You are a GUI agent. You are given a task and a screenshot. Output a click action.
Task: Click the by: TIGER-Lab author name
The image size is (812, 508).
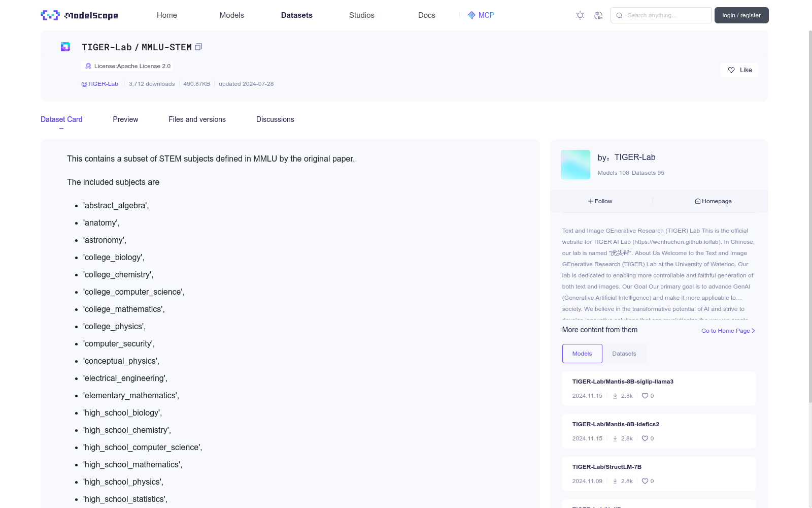tap(635, 157)
